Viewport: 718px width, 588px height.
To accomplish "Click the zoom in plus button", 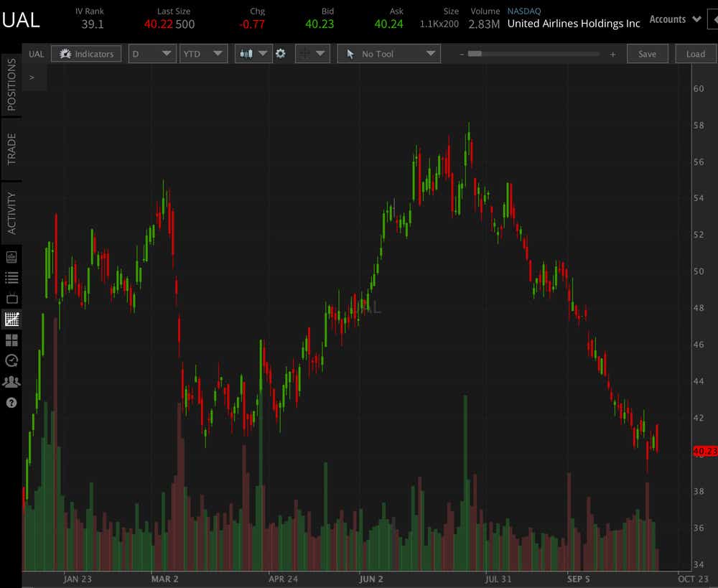I will coord(612,55).
